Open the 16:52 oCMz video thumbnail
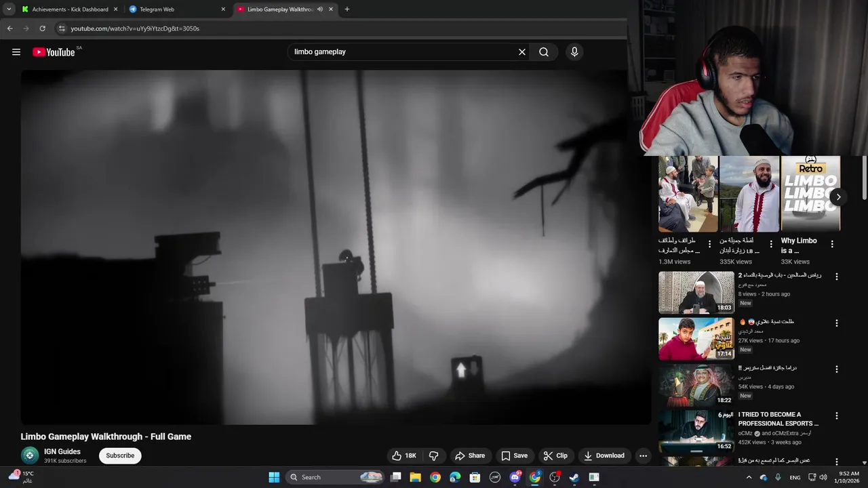Image resolution: width=868 pixels, height=488 pixels. pyautogui.click(x=696, y=431)
